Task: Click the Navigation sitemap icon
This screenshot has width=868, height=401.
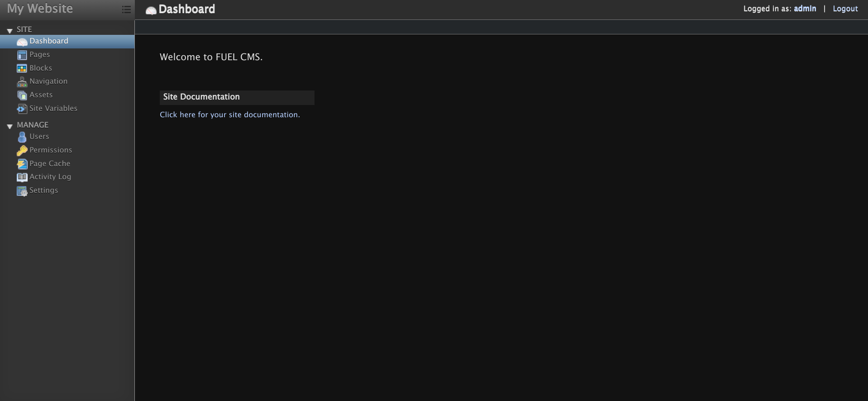Action: (22, 82)
